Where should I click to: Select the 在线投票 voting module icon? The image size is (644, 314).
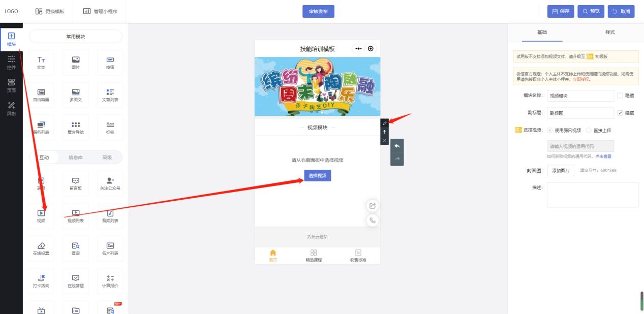41,247
